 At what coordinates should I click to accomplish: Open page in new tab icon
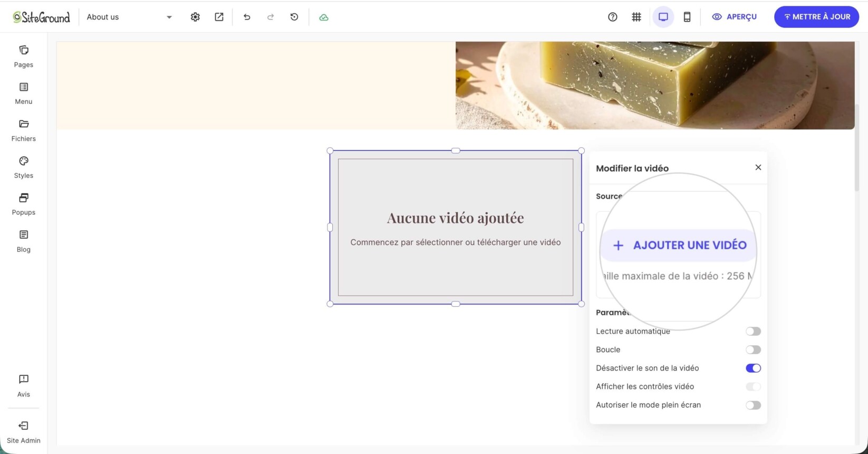219,17
